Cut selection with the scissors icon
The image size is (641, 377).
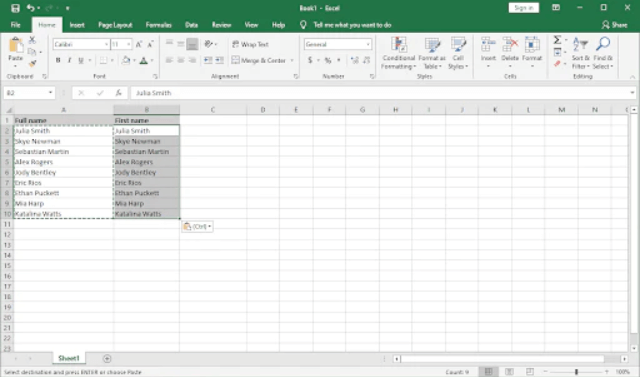(x=32, y=40)
